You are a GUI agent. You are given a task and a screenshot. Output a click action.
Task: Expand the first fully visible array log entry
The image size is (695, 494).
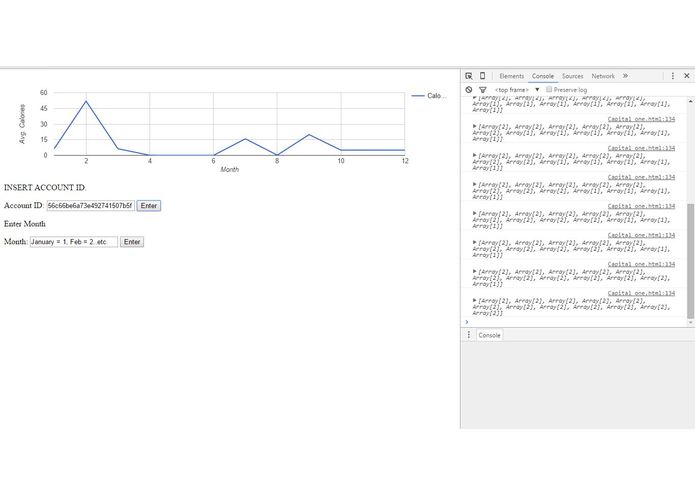(x=474, y=126)
